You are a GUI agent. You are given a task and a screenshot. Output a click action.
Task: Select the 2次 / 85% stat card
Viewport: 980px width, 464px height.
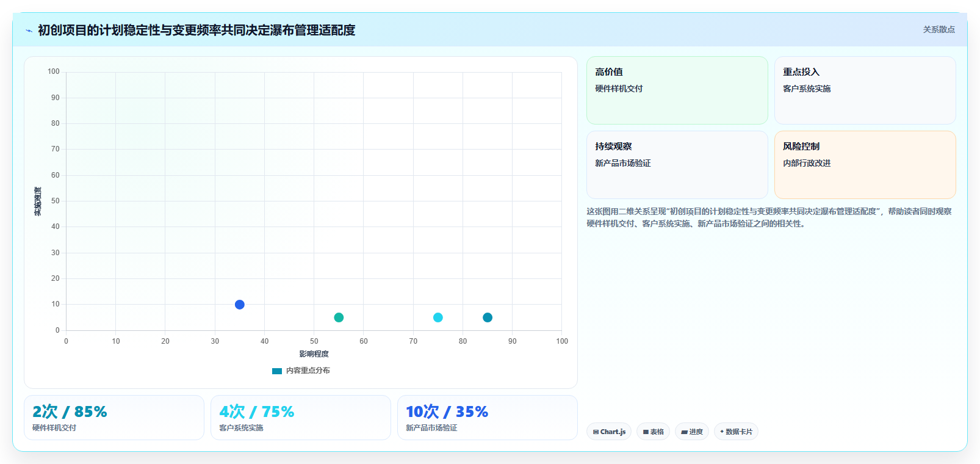pyautogui.click(x=114, y=418)
